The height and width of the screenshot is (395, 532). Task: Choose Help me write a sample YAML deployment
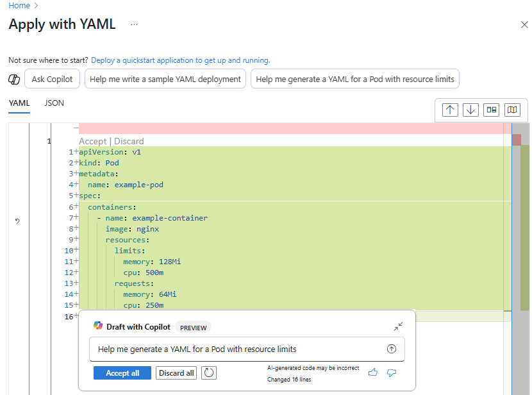click(x=165, y=78)
